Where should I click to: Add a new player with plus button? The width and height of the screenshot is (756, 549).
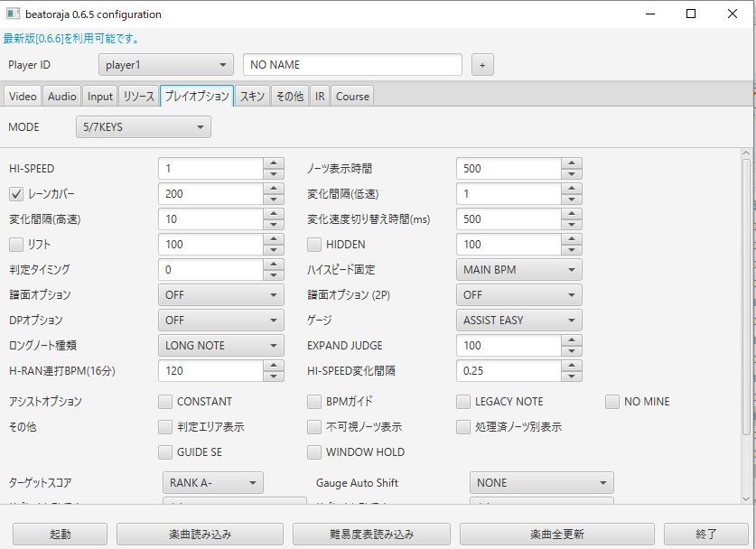click(x=482, y=65)
